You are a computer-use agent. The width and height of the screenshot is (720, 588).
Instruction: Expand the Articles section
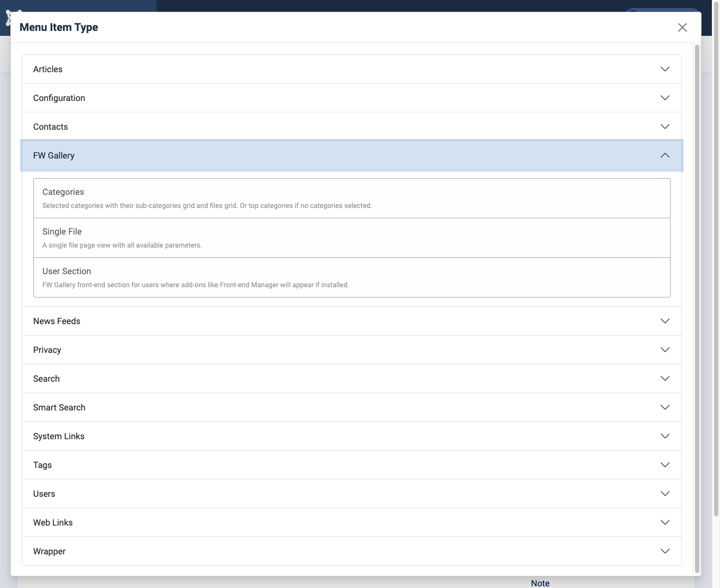click(351, 68)
